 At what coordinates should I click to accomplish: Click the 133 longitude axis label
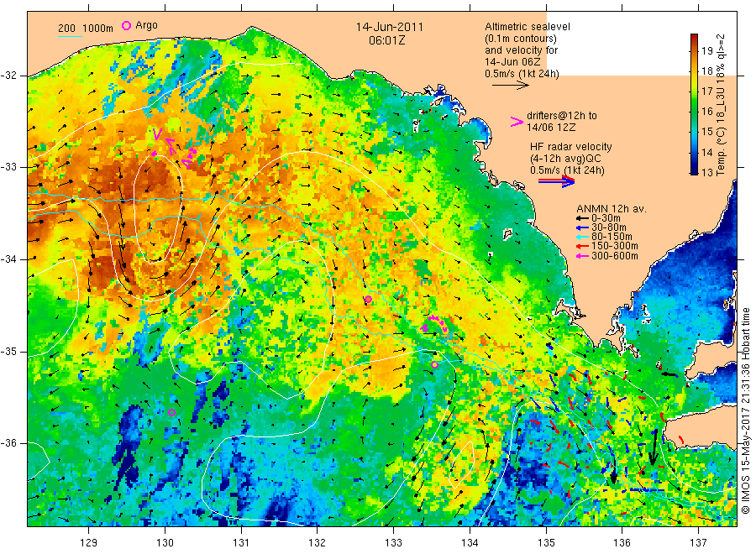393,542
